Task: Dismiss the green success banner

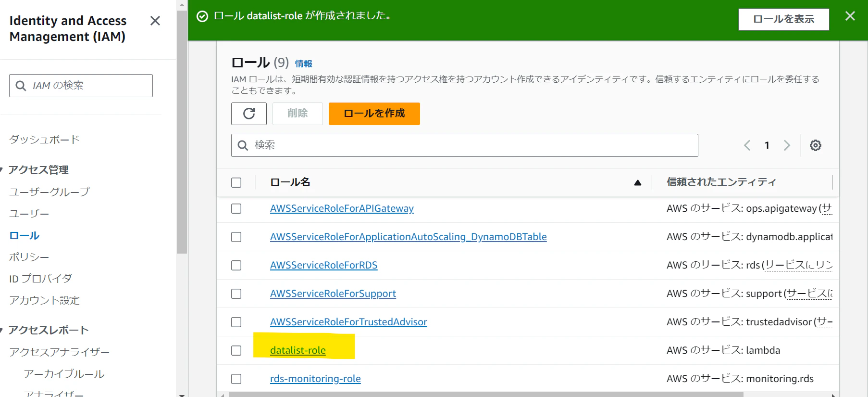Action: pos(850,16)
